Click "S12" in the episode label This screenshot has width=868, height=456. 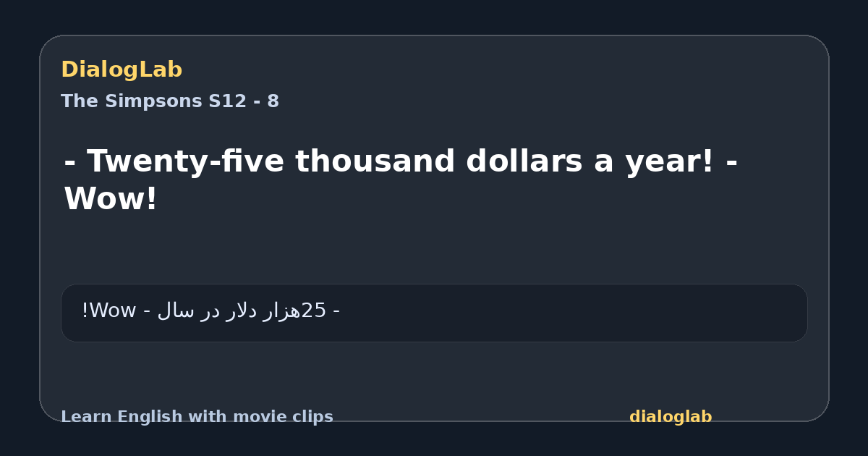pos(227,101)
